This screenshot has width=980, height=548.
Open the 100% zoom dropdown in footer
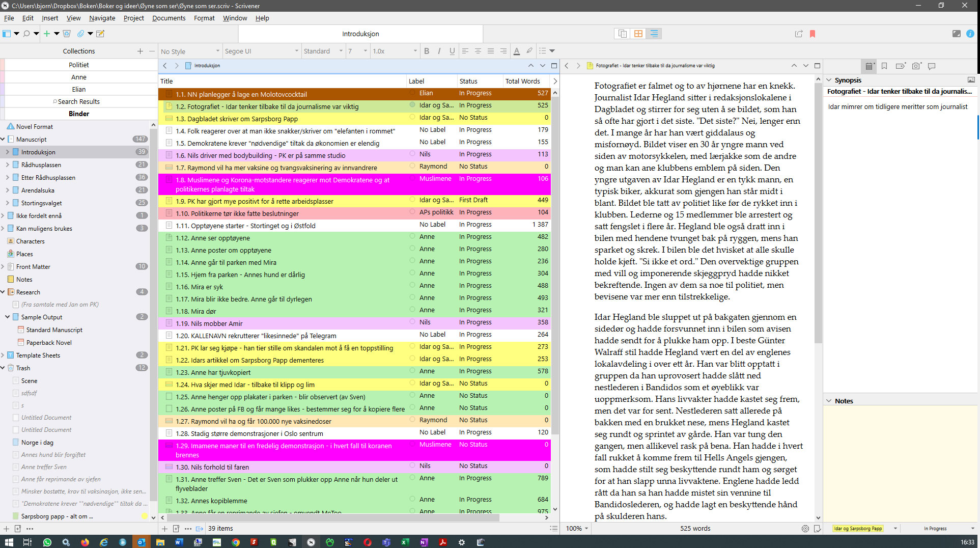[x=577, y=528]
